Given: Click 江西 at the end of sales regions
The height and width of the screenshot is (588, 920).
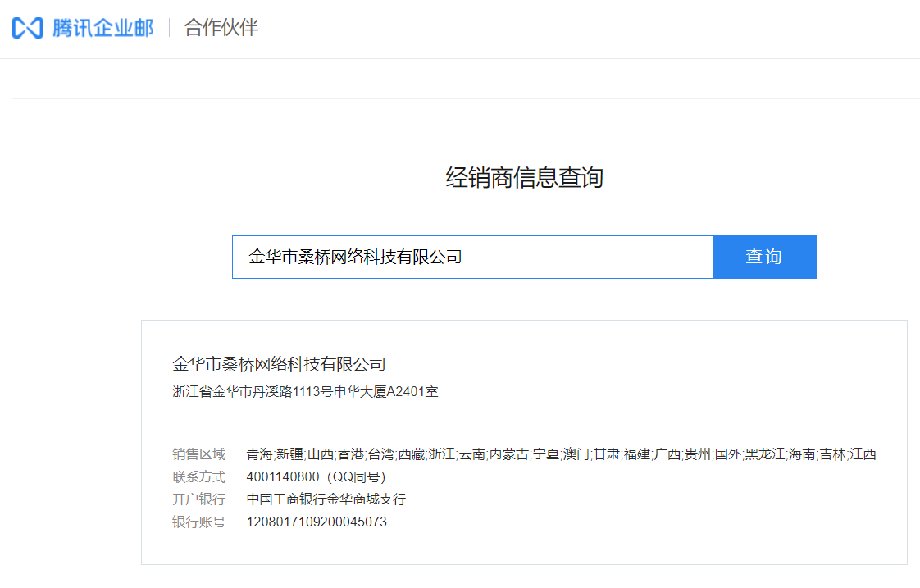Looking at the screenshot, I should pyautogui.click(x=863, y=454).
